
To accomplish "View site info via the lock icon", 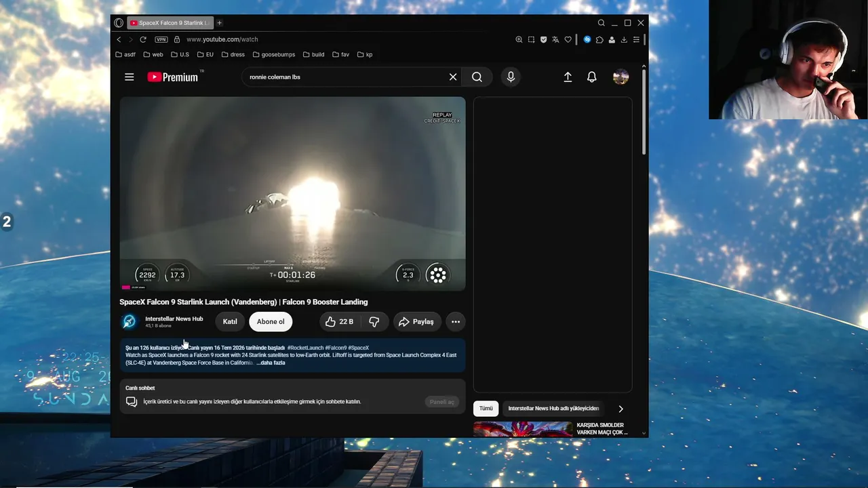I will tap(177, 40).
